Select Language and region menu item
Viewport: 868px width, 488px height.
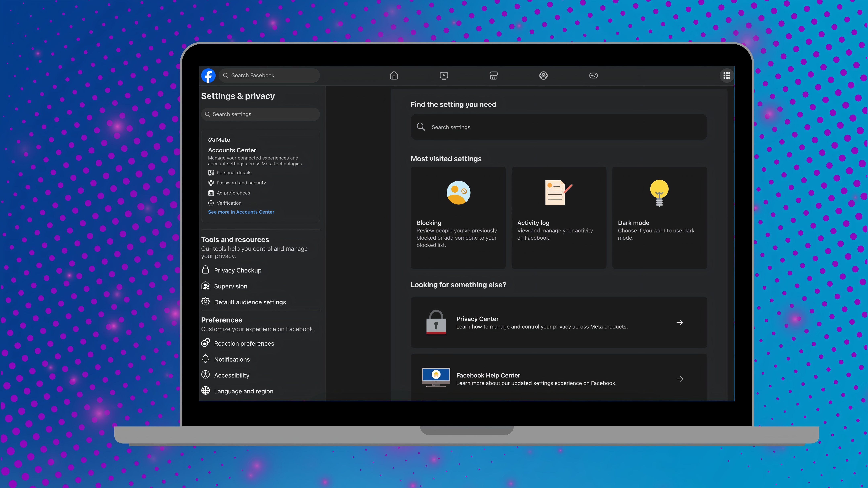pyautogui.click(x=237, y=391)
